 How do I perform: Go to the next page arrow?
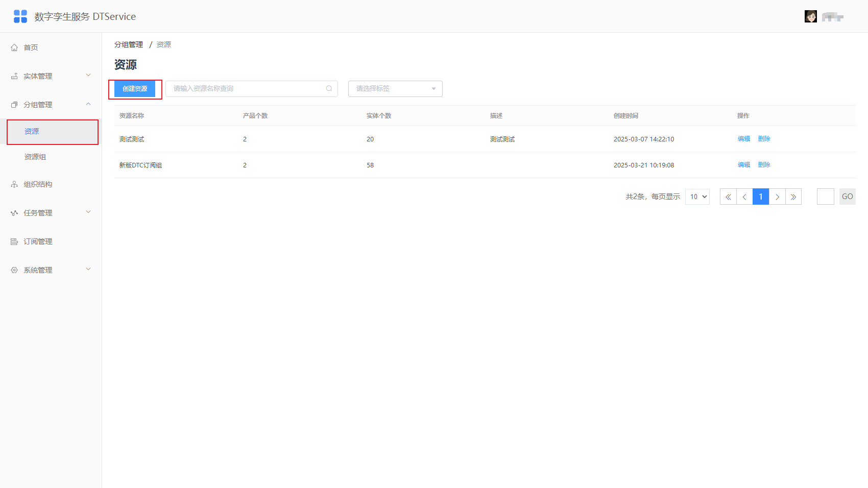point(777,197)
